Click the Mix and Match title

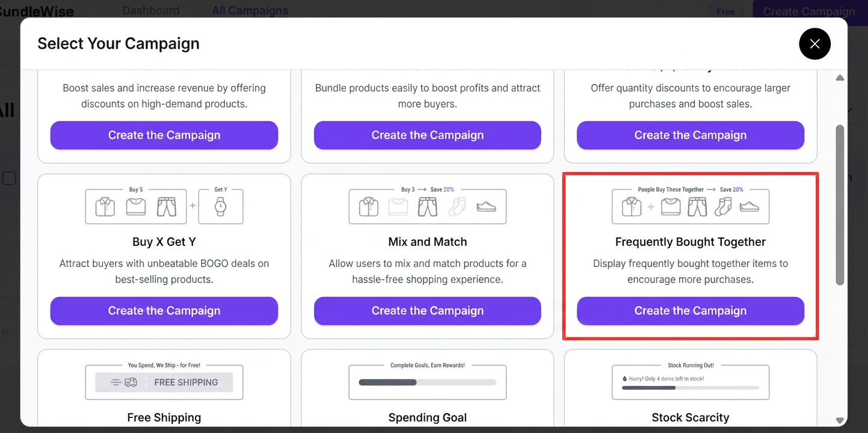point(427,242)
